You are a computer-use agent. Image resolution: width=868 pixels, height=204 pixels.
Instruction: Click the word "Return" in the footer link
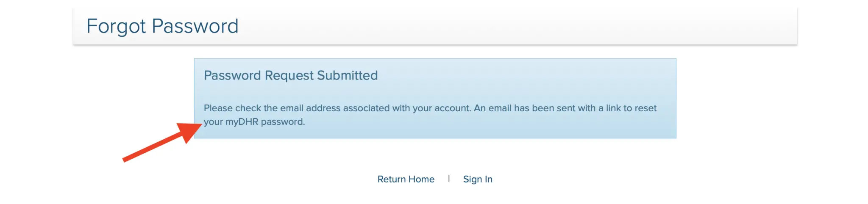click(x=392, y=179)
